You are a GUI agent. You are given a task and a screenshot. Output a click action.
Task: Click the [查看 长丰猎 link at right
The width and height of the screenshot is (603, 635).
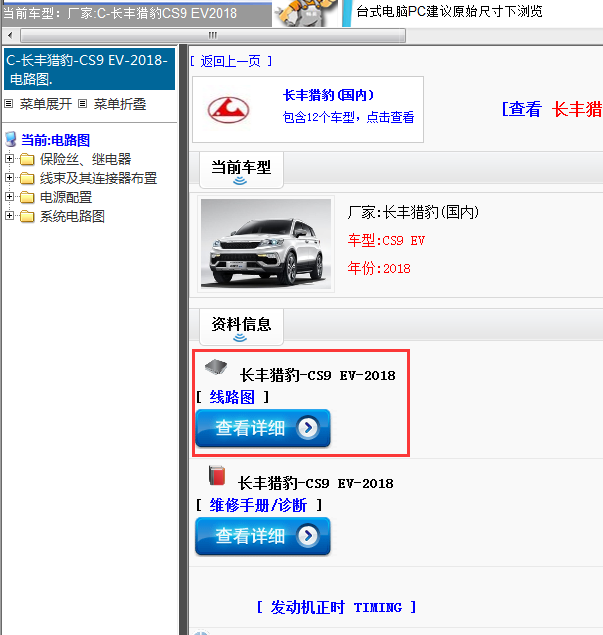pyautogui.click(x=552, y=109)
